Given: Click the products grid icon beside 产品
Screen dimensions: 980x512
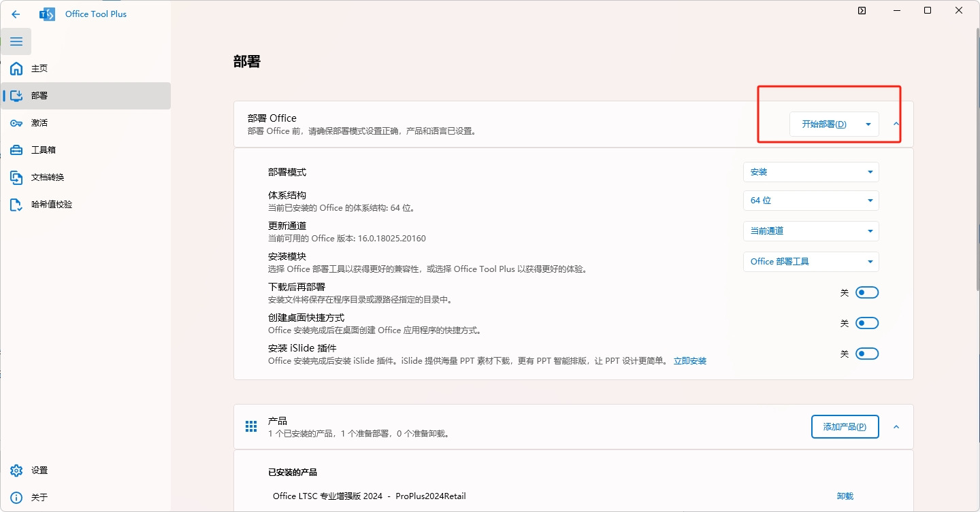Looking at the screenshot, I should (250, 426).
